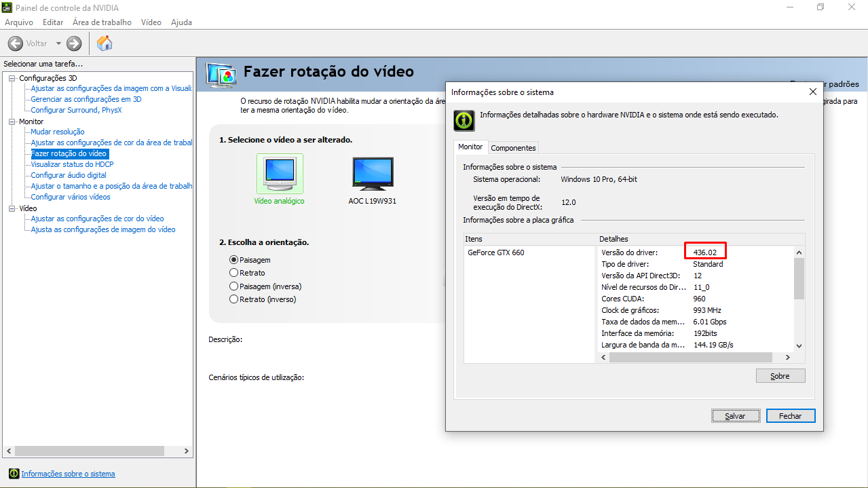The width and height of the screenshot is (868, 488).
Task: Open Configurar áudio digital
Action: pos(69,175)
